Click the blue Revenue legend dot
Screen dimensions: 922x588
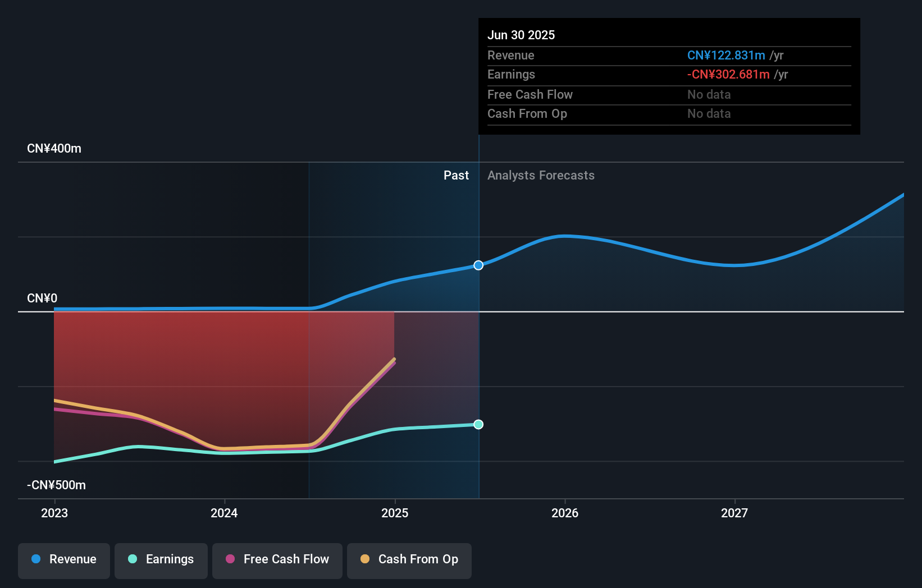[x=36, y=559]
